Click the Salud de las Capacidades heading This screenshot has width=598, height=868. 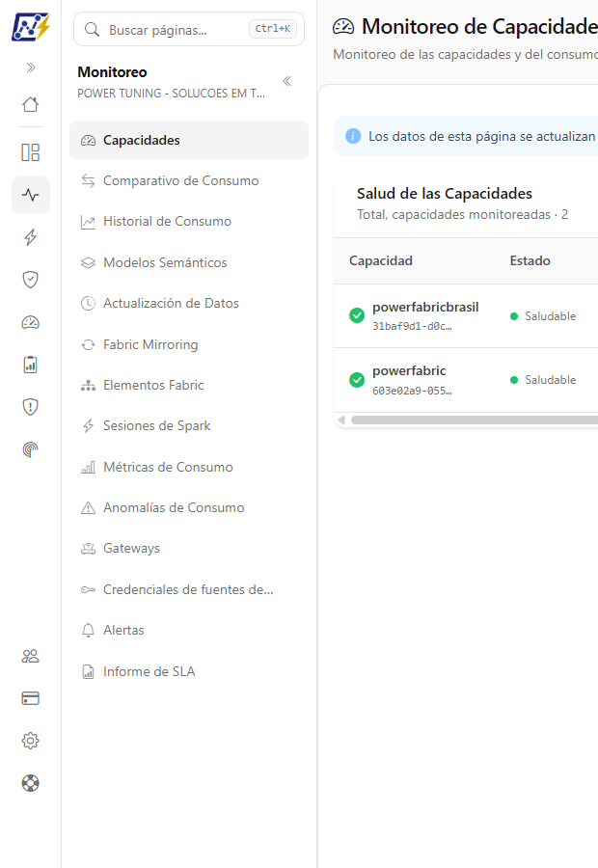pos(444,193)
